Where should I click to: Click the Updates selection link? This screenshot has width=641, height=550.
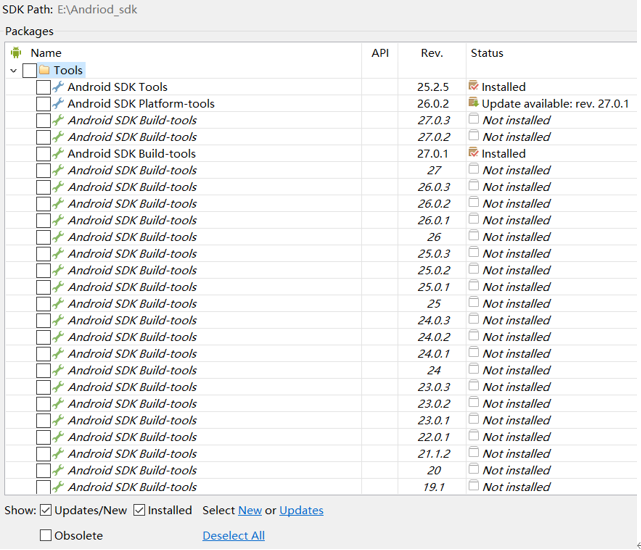[x=301, y=510]
